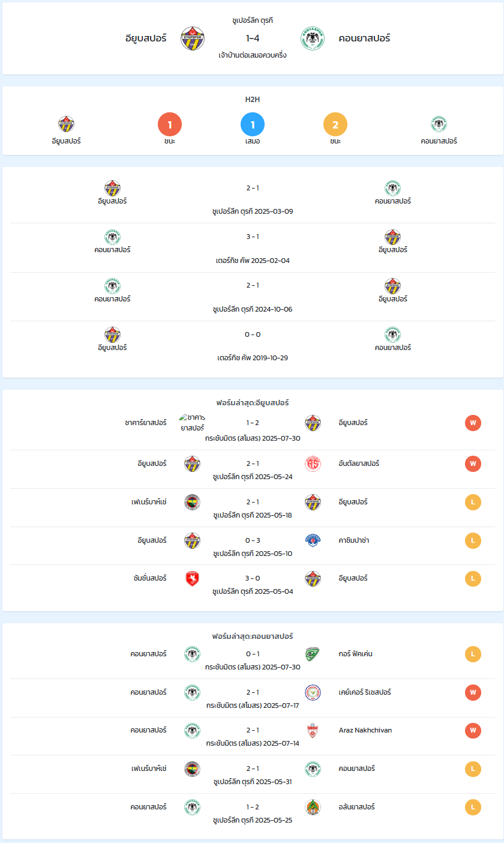Click the blue draw count badge
This screenshot has height=843, width=504.
[253, 125]
